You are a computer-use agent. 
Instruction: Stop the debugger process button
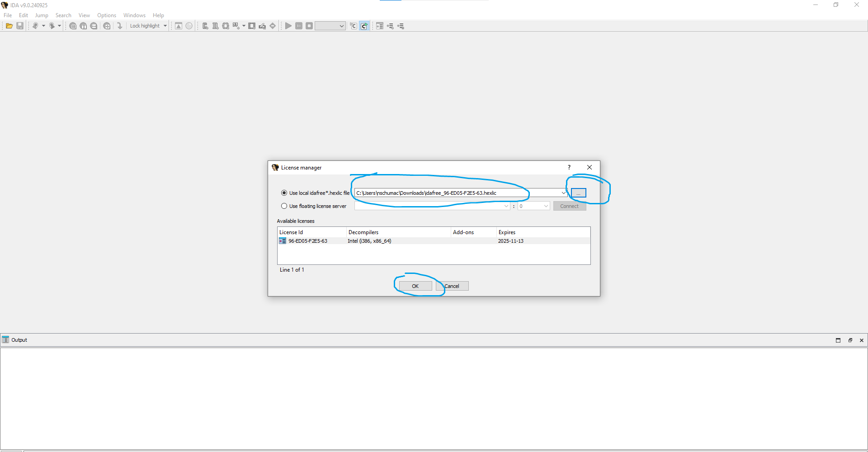click(309, 26)
